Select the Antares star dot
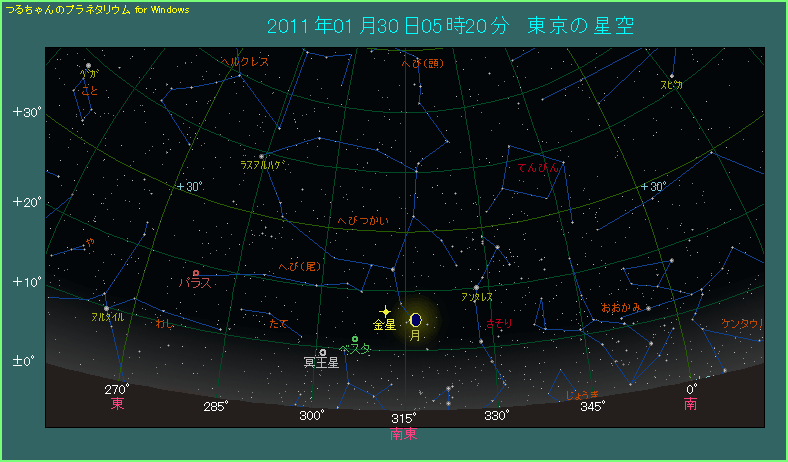 click(x=476, y=288)
